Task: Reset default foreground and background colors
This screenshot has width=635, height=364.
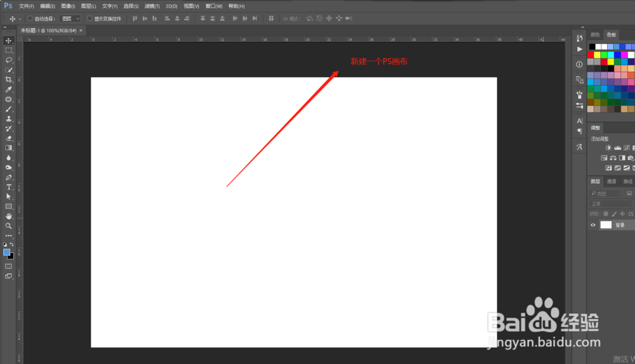Action: (x=5, y=245)
